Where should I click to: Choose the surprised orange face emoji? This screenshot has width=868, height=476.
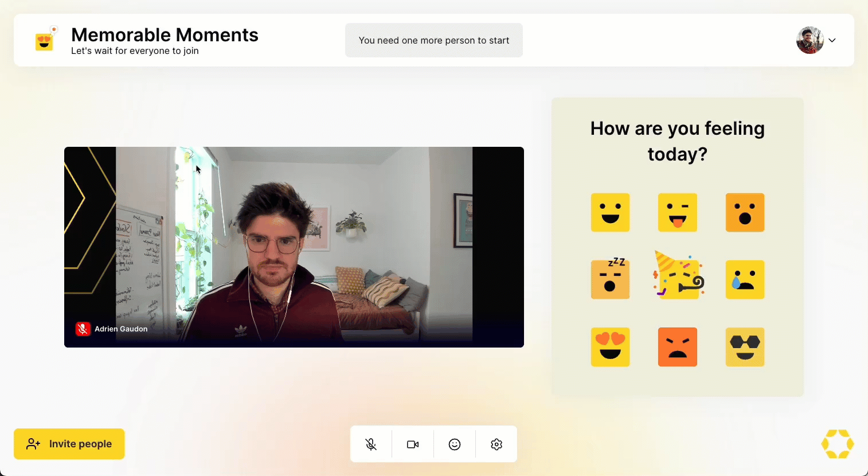pyautogui.click(x=745, y=213)
